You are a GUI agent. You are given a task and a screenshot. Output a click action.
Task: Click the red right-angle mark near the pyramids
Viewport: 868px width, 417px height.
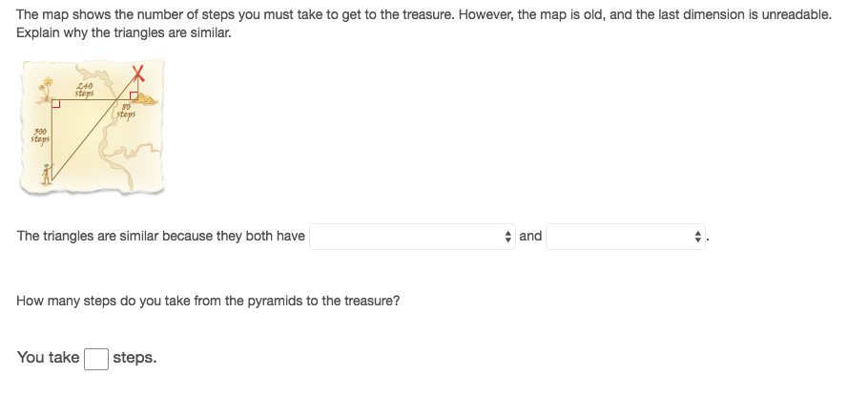134,94
